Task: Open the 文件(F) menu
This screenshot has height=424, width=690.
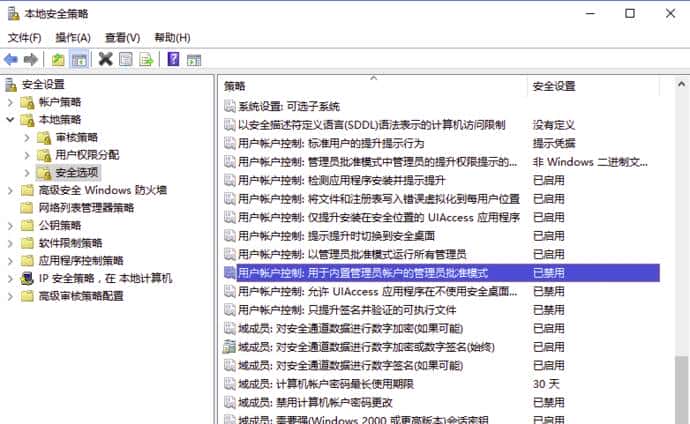Action: pos(25,38)
